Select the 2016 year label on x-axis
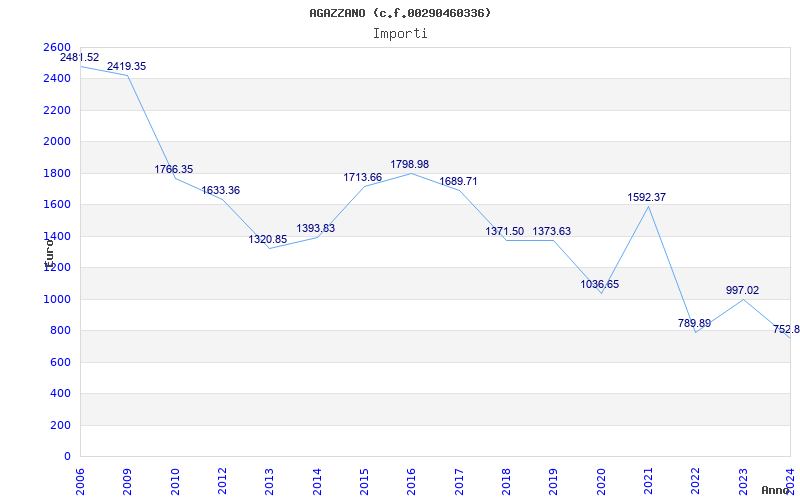The image size is (800, 500). [411, 476]
